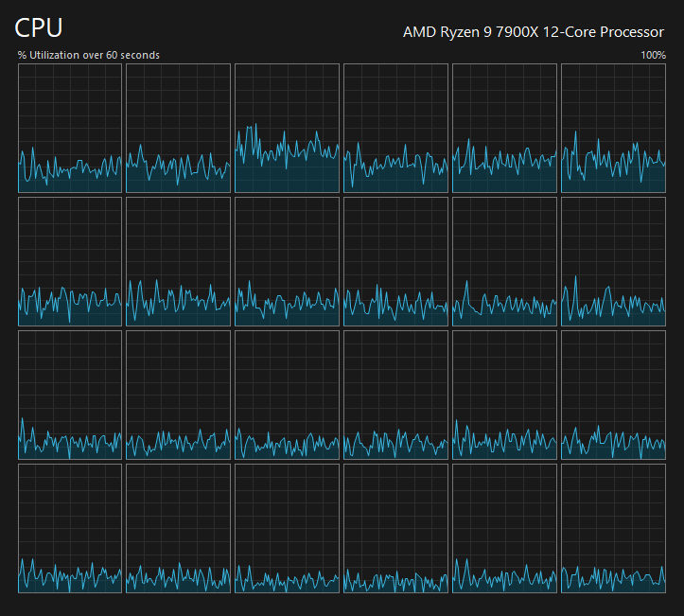Select the last core graph in bottom row
Viewport: 684px width, 616px height.
(613, 528)
